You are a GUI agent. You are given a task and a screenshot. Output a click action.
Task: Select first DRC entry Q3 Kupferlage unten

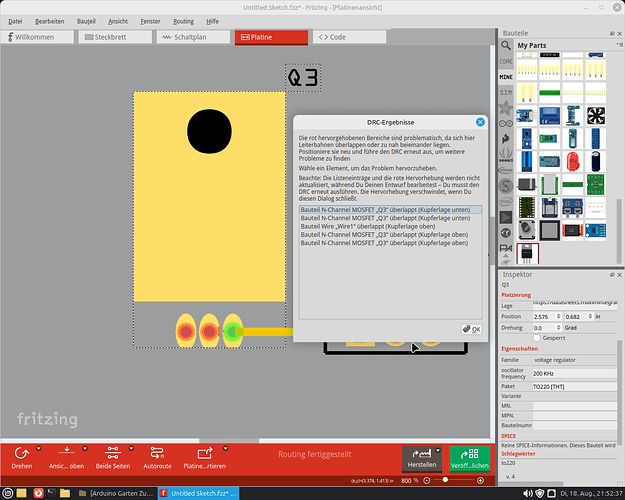click(x=390, y=210)
